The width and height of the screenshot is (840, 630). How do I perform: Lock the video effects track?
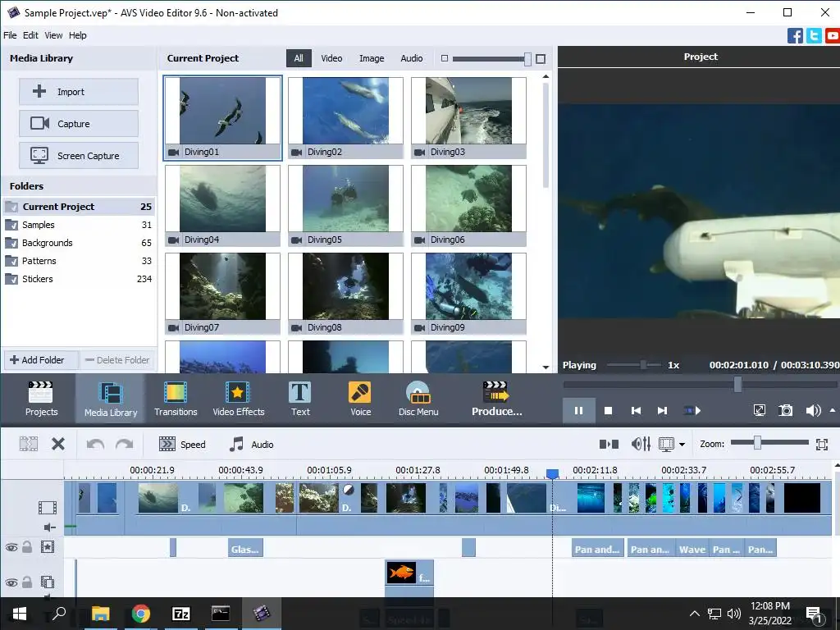pos(27,547)
